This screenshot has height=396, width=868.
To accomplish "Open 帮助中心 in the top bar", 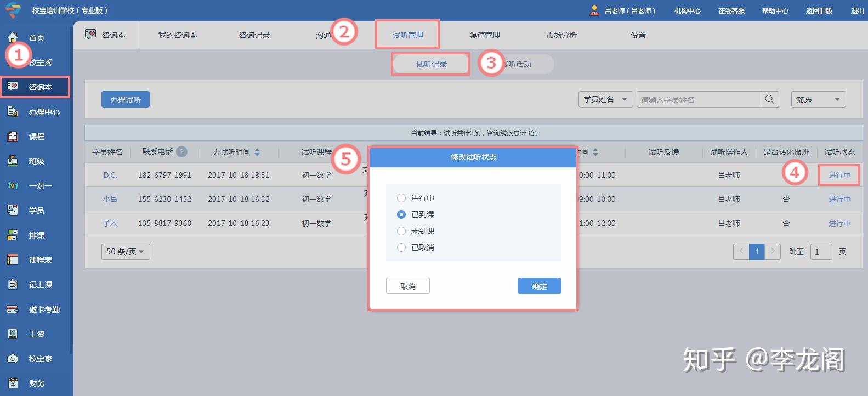I will tap(775, 11).
